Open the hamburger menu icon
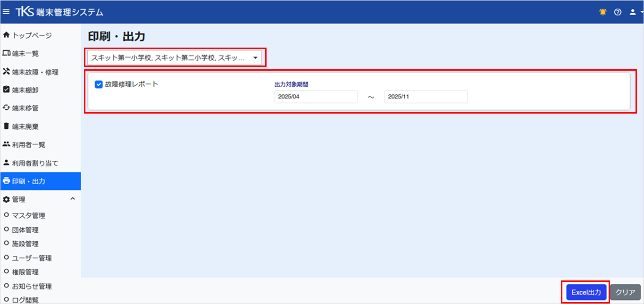Viewport: 644px width, 304px height. [6, 12]
